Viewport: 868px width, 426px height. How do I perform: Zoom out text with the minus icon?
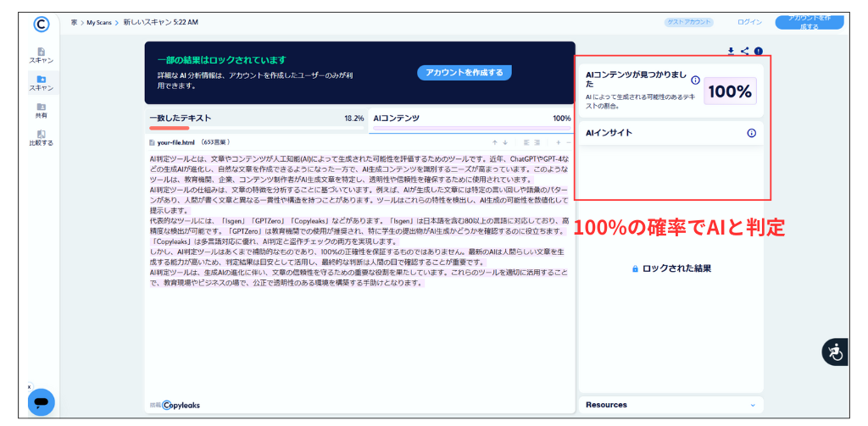[568, 142]
